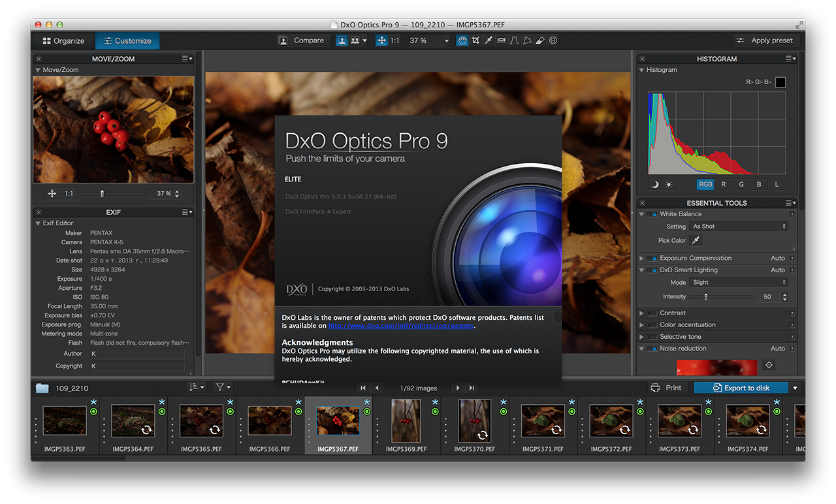Jump to first image in filmstrip

point(363,388)
